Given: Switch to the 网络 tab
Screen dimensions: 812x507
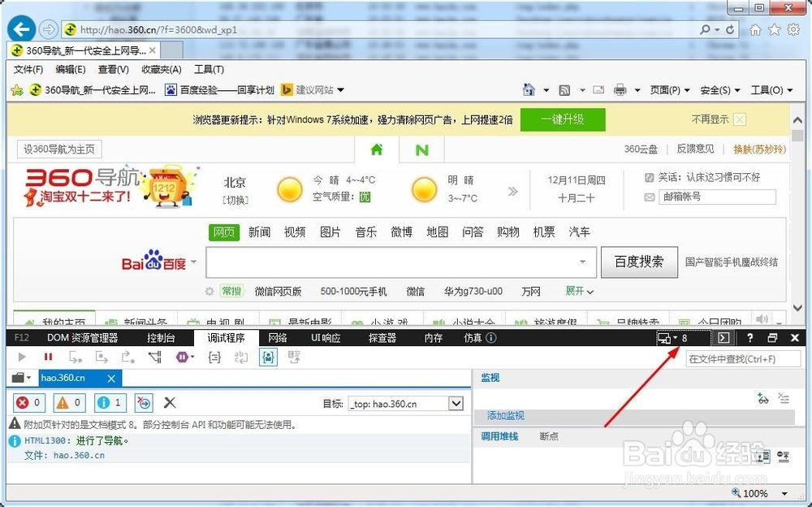Looking at the screenshot, I should click(x=278, y=338).
